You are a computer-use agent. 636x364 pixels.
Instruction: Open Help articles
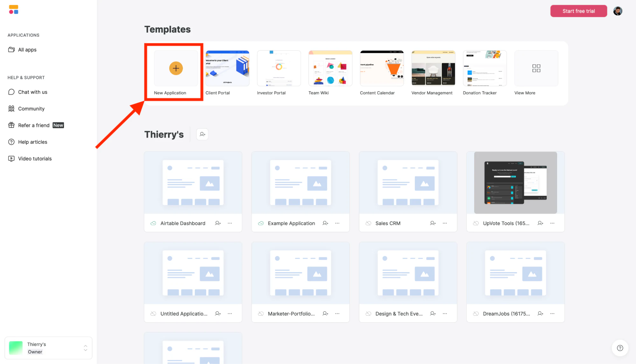[28, 142]
